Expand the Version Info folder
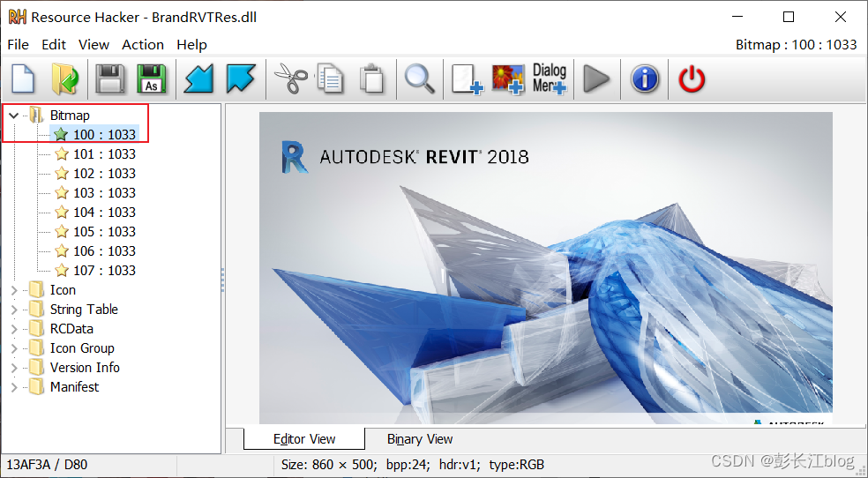868x478 pixels. pos(14,368)
